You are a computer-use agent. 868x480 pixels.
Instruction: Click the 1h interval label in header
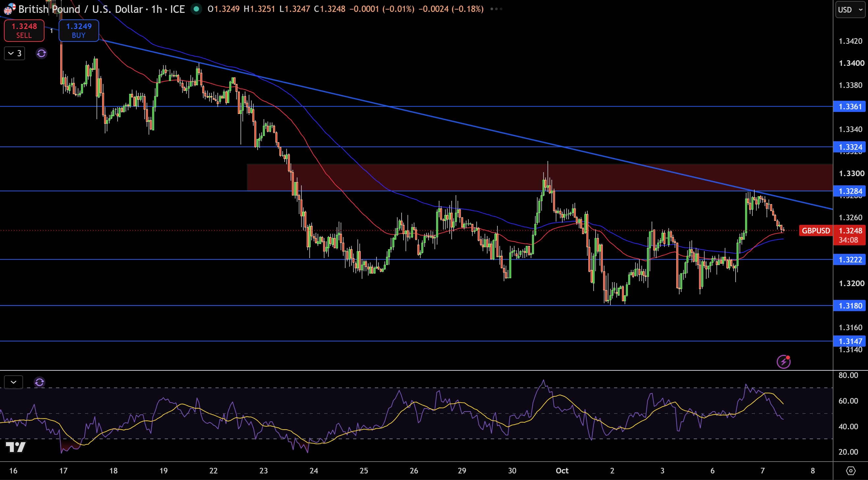157,9
